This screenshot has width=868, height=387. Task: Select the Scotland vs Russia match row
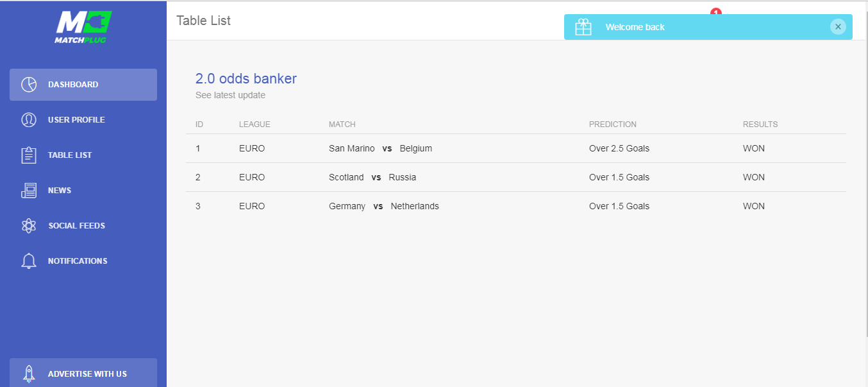[x=372, y=177]
